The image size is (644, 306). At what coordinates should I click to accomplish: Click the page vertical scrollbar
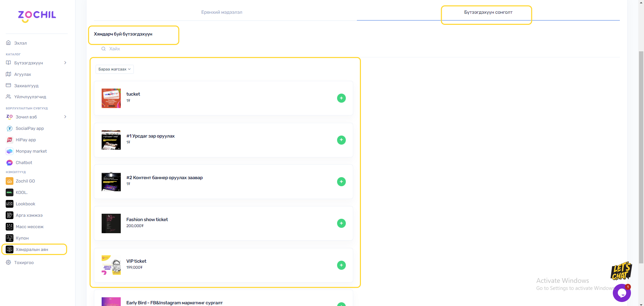pos(641,151)
